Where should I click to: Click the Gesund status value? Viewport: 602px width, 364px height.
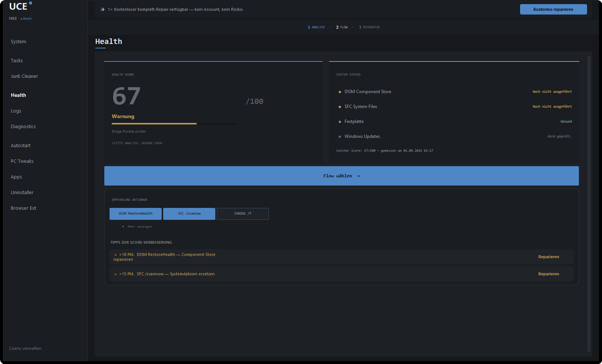pyautogui.click(x=566, y=121)
